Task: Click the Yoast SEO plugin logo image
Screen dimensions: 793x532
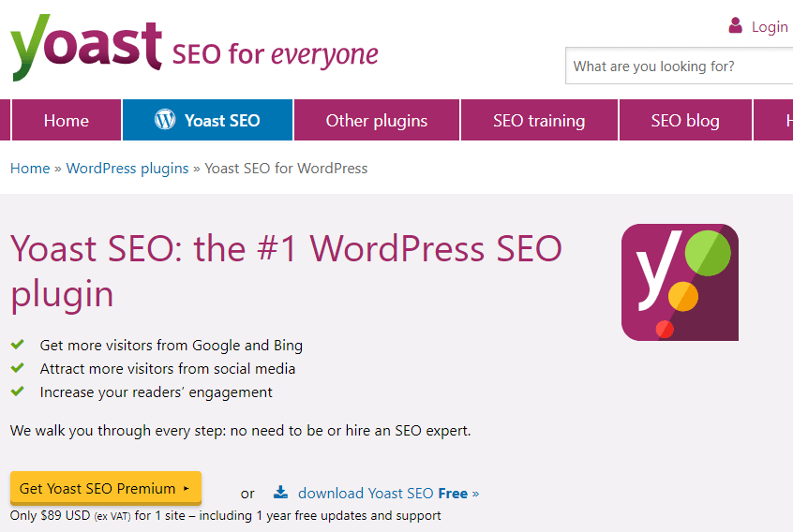Action: pyautogui.click(x=680, y=282)
